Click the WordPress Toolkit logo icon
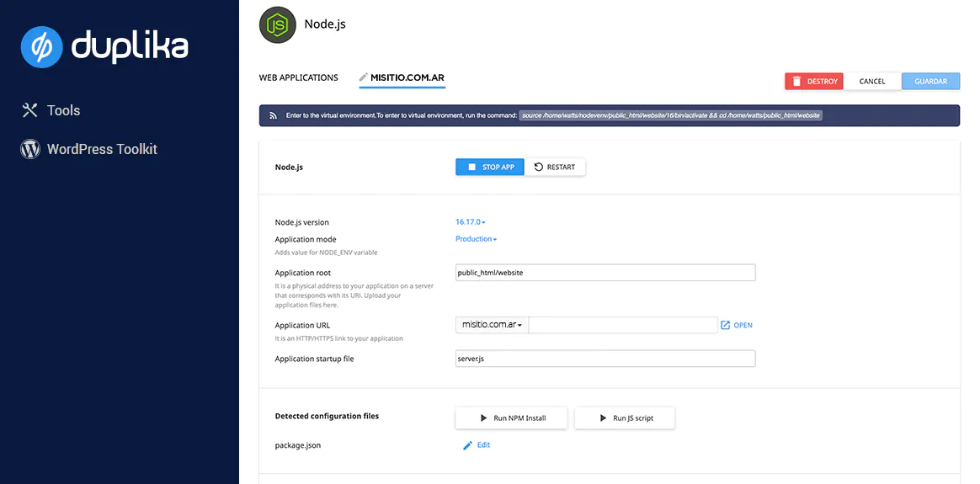Viewport: 980px width, 484px height. 30,150
